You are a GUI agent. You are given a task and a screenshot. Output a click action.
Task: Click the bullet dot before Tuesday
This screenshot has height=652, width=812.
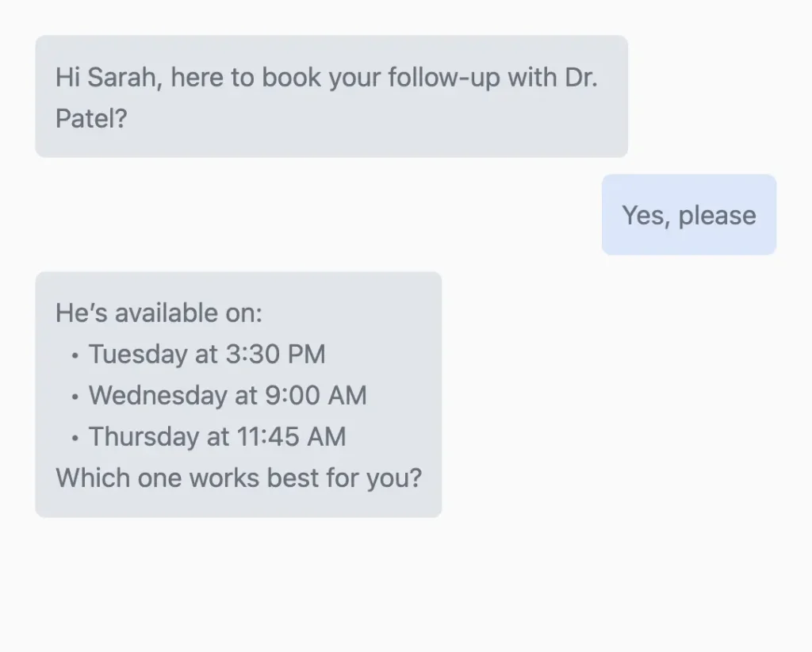click(75, 356)
